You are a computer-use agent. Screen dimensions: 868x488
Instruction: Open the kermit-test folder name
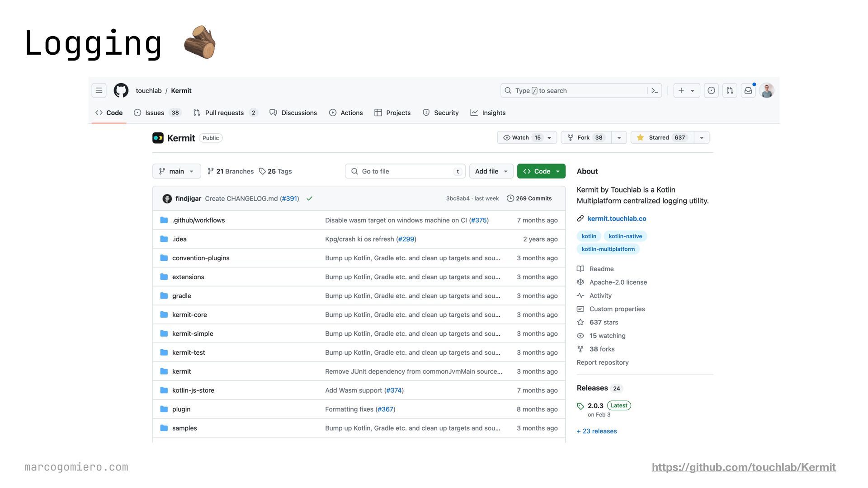coord(189,352)
